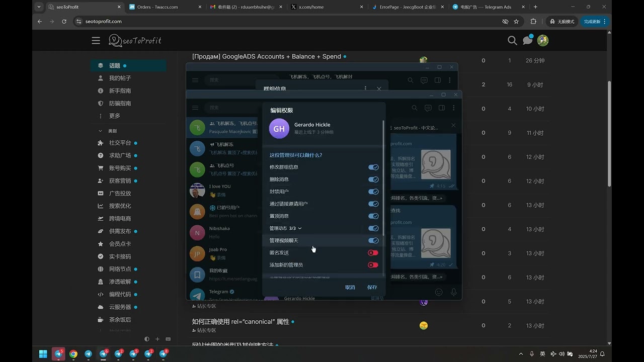Viewport: 644px width, 362px height.
Task: Toggle 管理视频聊天 permission switch
Action: click(x=373, y=240)
